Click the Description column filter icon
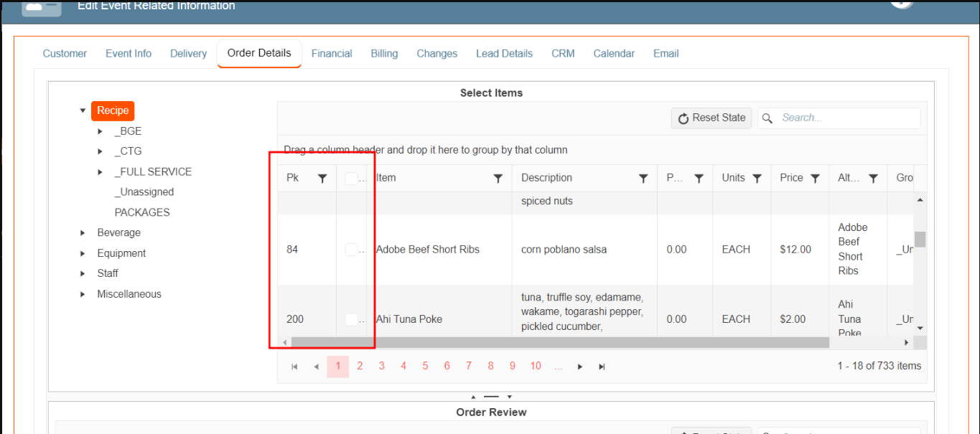This screenshot has height=434, width=980. coord(643,179)
